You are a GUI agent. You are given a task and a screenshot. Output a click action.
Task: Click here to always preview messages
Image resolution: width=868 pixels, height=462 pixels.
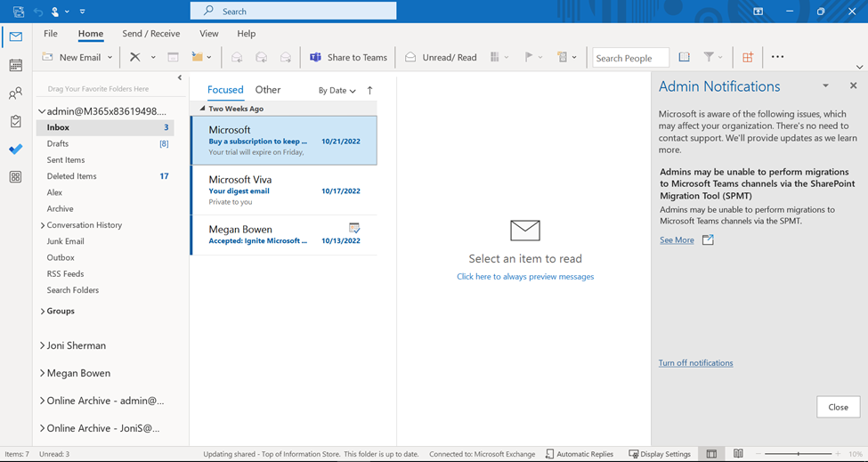point(525,277)
